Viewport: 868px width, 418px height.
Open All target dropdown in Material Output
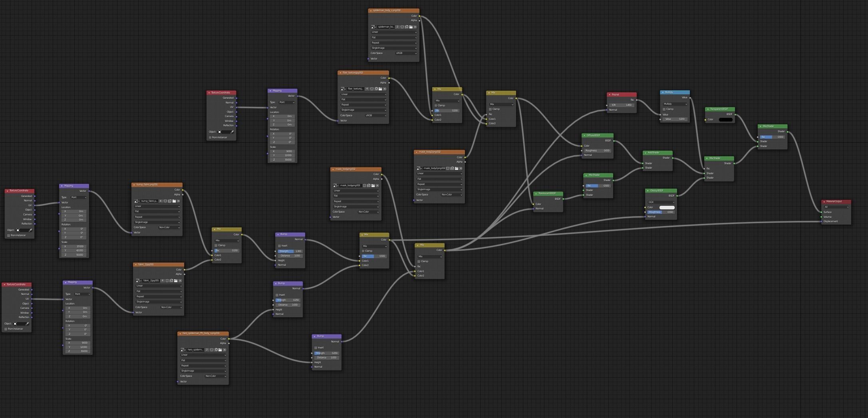(x=836, y=207)
